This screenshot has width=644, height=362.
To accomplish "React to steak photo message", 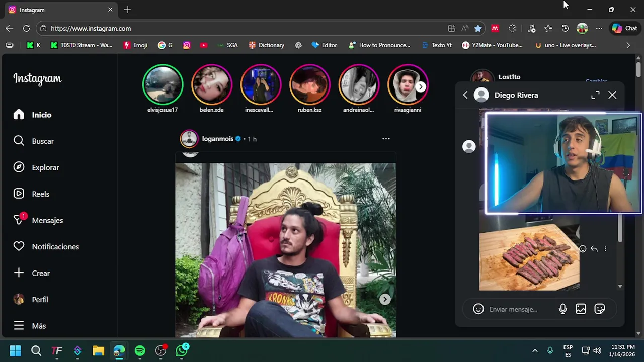I will pyautogui.click(x=583, y=249).
